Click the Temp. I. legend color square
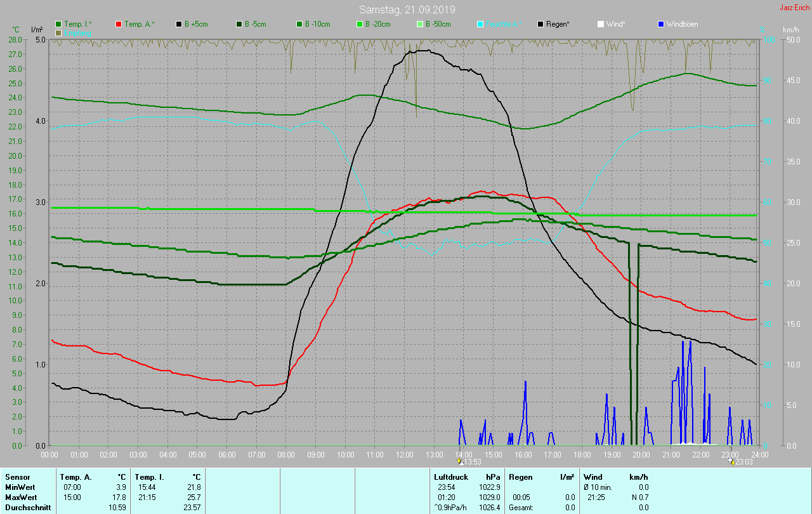This screenshot has height=514, width=812. (x=58, y=24)
